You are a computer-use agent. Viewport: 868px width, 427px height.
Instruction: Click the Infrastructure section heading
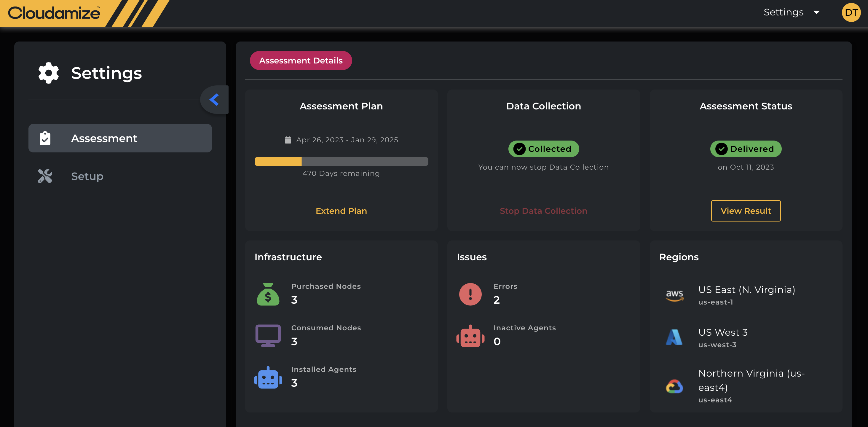click(288, 257)
